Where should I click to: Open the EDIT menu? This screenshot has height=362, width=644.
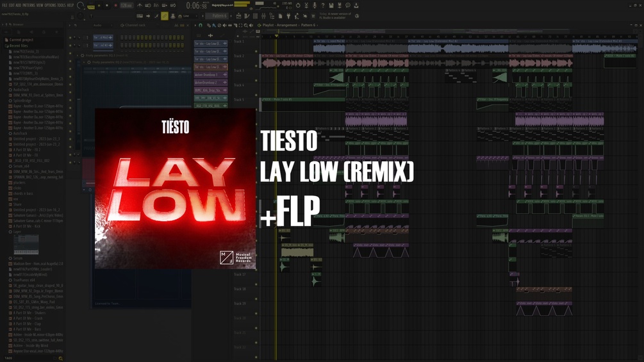point(12,5)
